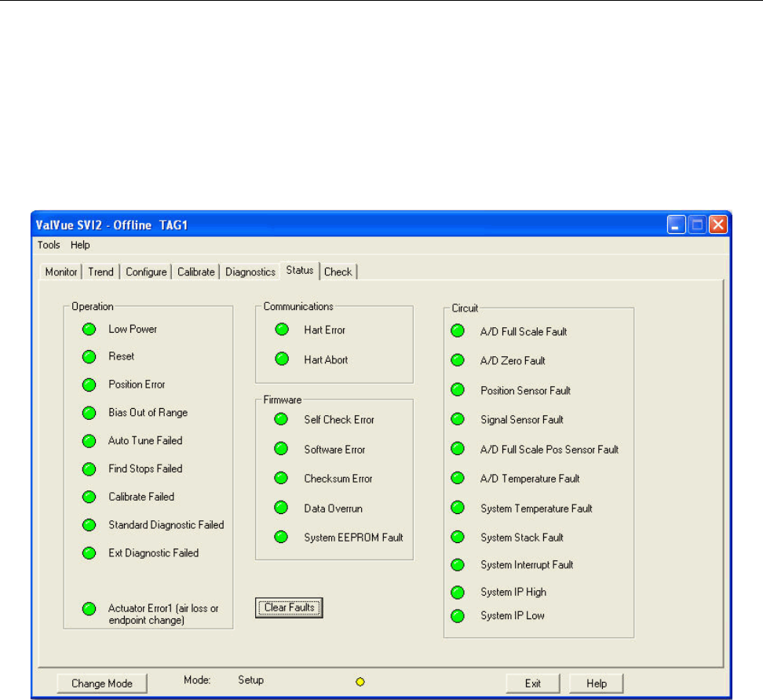Viewport: 763px width, 700px height.
Task: Click the System IP High status light
Action: (x=458, y=592)
